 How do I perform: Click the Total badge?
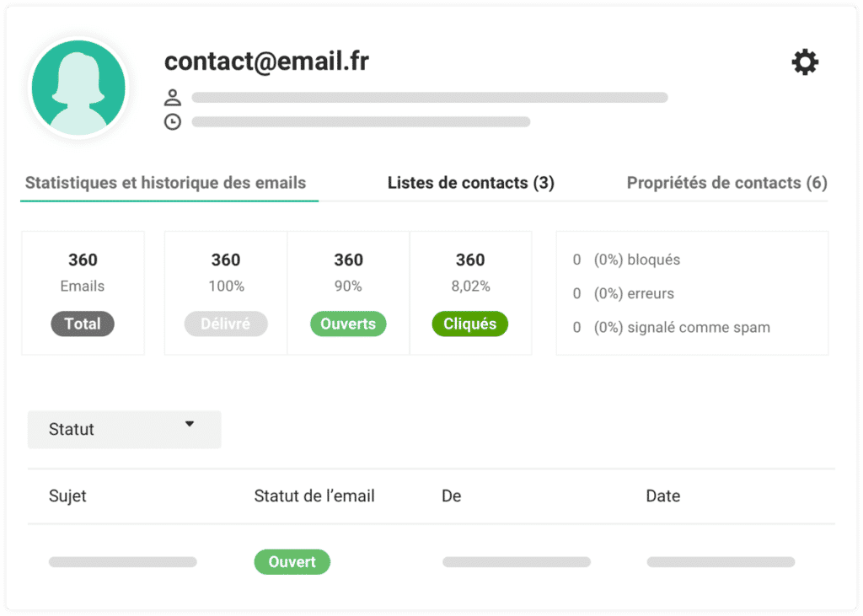[83, 324]
